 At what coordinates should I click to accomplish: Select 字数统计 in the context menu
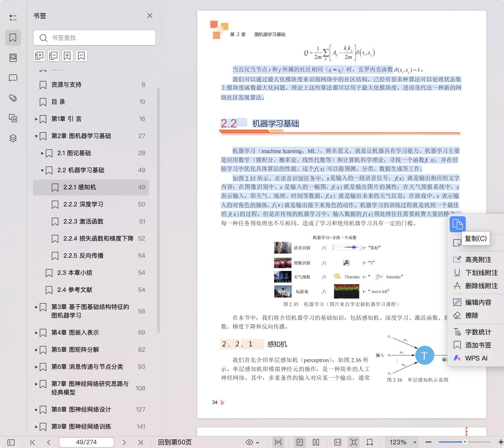click(x=478, y=332)
